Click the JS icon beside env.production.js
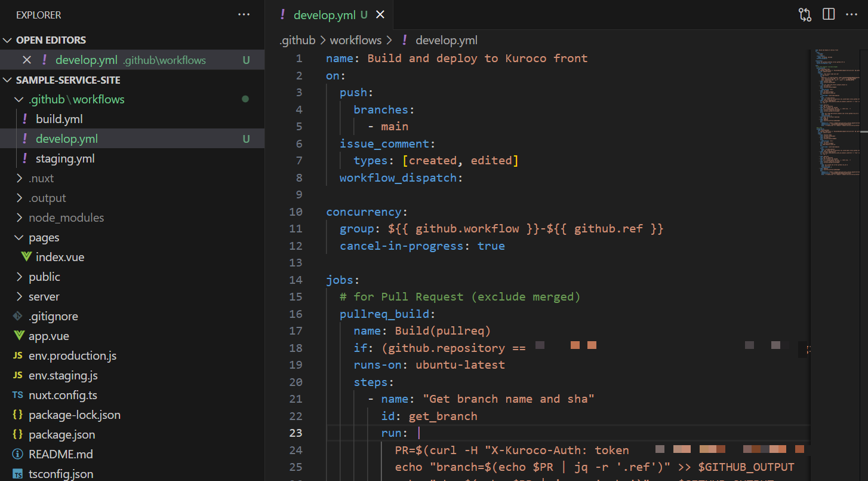This screenshot has width=868, height=481. click(18, 356)
